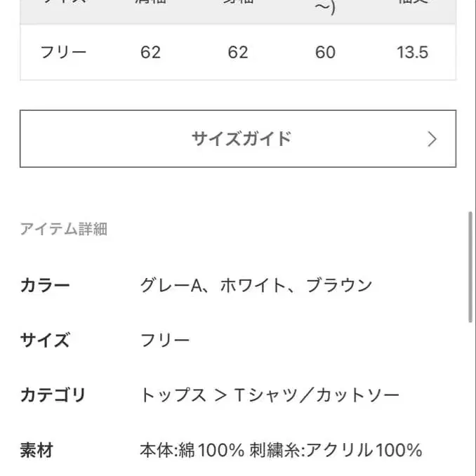Image resolution: width=476 pixels, height=476 pixels.
Task: Click the カラー label
Action: (45, 286)
